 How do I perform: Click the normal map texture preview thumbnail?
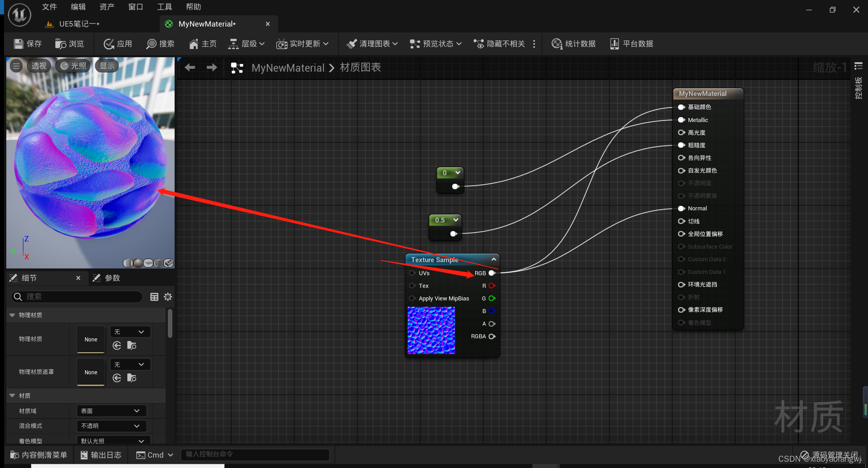(x=431, y=330)
